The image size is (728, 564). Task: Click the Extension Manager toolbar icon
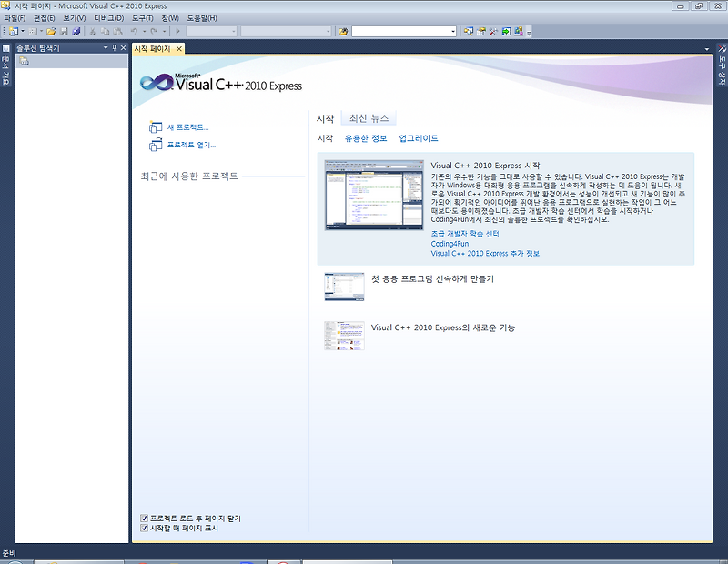pos(519,32)
